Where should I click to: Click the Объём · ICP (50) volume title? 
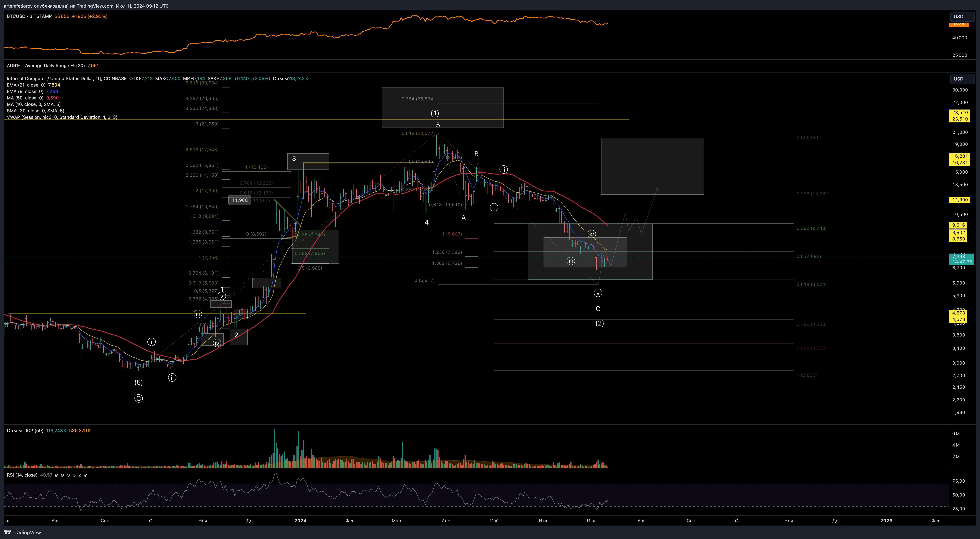coord(25,430)
